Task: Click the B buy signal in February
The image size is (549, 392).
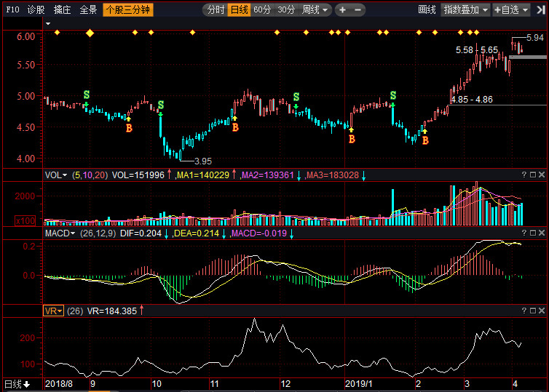Action: (x=425, y=140)
